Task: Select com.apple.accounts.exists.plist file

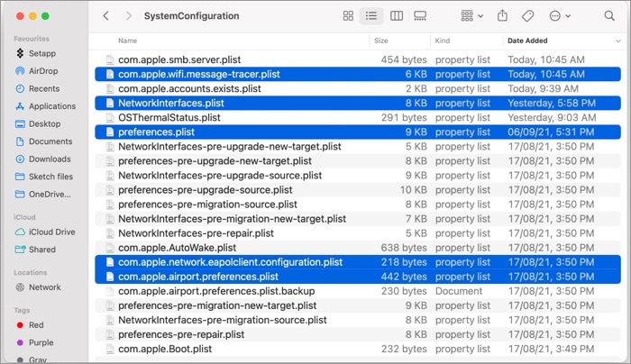Action: tap(358, 89)
